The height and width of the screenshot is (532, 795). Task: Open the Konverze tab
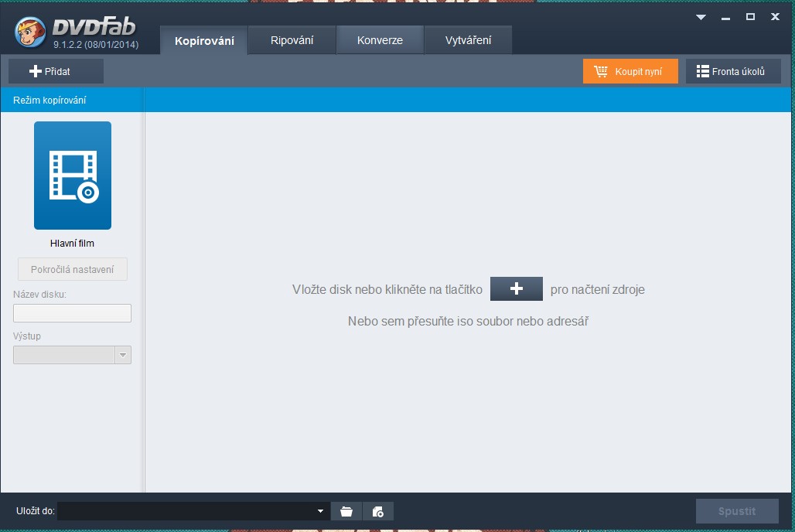coord(380,40)
